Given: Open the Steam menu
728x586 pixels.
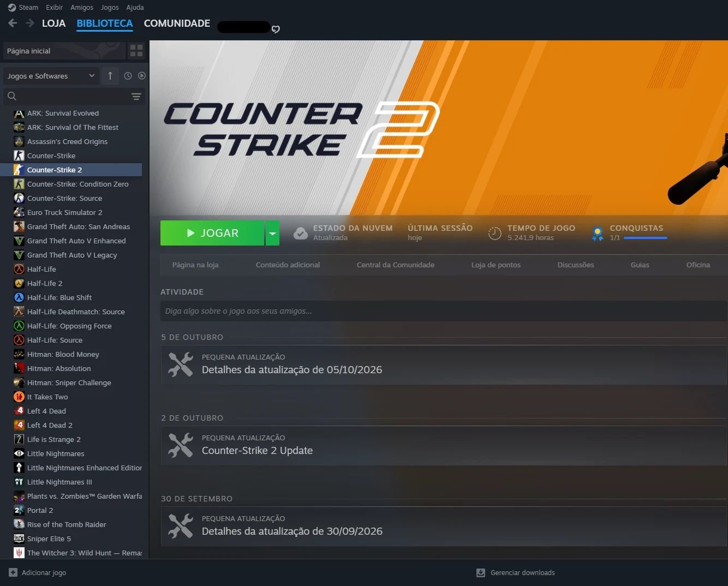Looking at the screenshot, I should (x=28, y=8).
